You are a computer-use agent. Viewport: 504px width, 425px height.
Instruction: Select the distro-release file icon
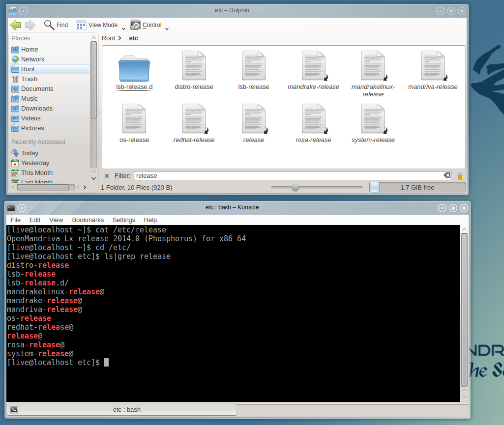[x=194, y=65]
